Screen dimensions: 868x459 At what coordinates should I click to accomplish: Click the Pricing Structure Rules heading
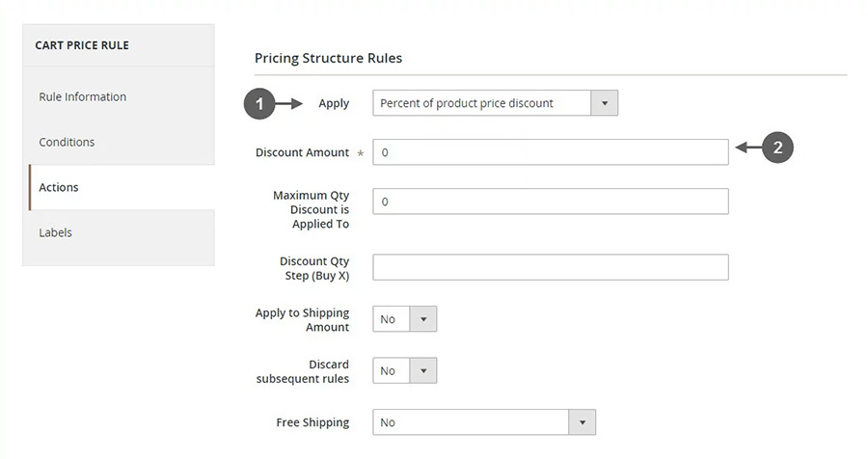point(328,58)
